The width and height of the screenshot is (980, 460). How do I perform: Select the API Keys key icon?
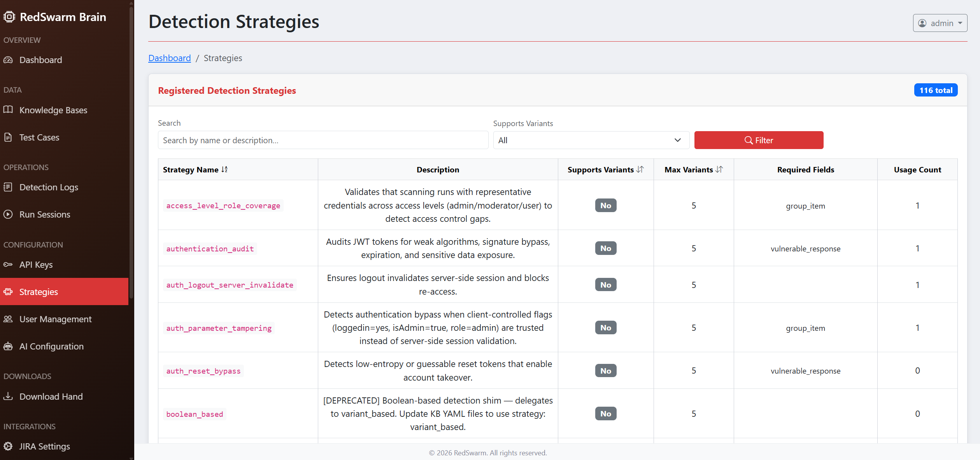[8, 265]
